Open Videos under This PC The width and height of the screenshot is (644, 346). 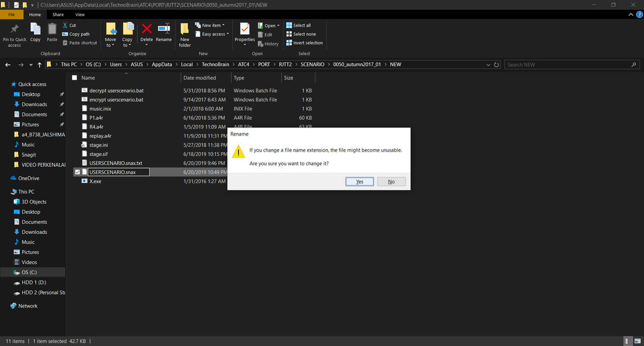click(x=29, y=262)
